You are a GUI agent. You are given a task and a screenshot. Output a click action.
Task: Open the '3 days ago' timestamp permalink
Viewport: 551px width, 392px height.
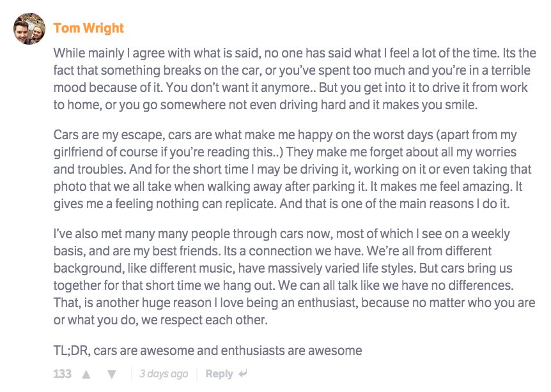(164, 374)
